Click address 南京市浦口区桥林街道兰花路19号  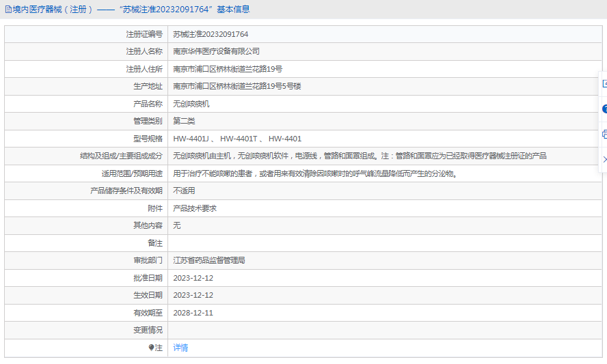[228, 69]
